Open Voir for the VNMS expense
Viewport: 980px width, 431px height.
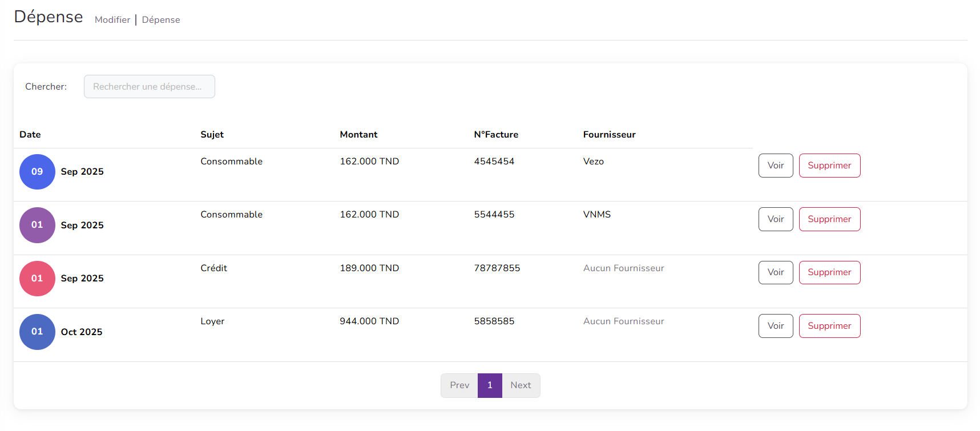775,219
